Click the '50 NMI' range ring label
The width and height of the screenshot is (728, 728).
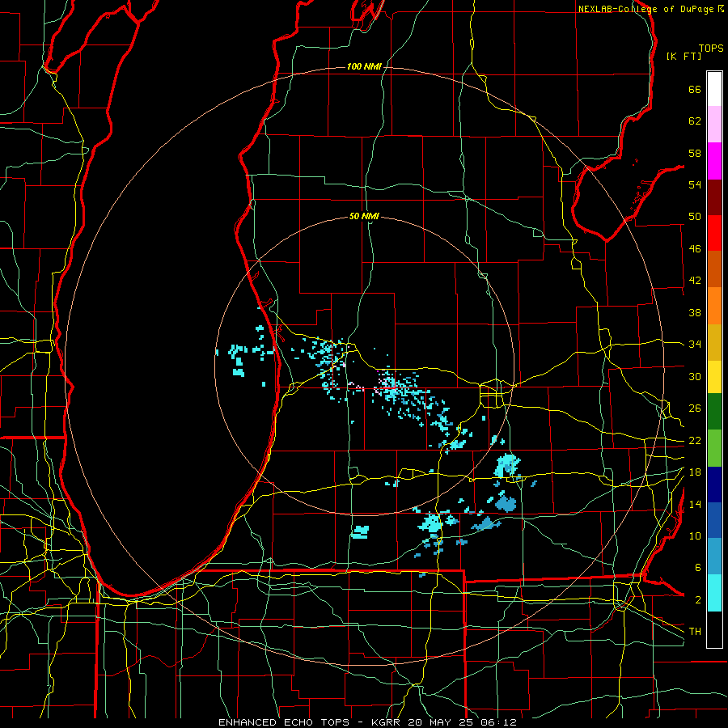point(365,216)
